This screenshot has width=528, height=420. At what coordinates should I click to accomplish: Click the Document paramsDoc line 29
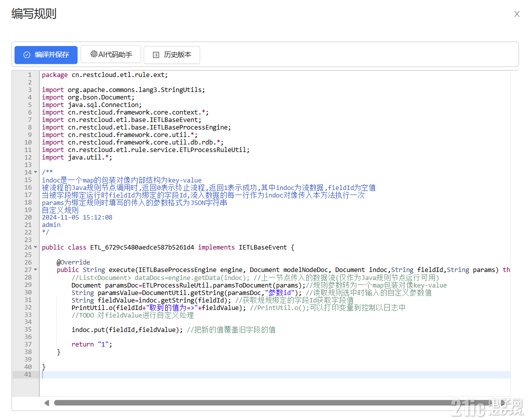tap(189, 285)
